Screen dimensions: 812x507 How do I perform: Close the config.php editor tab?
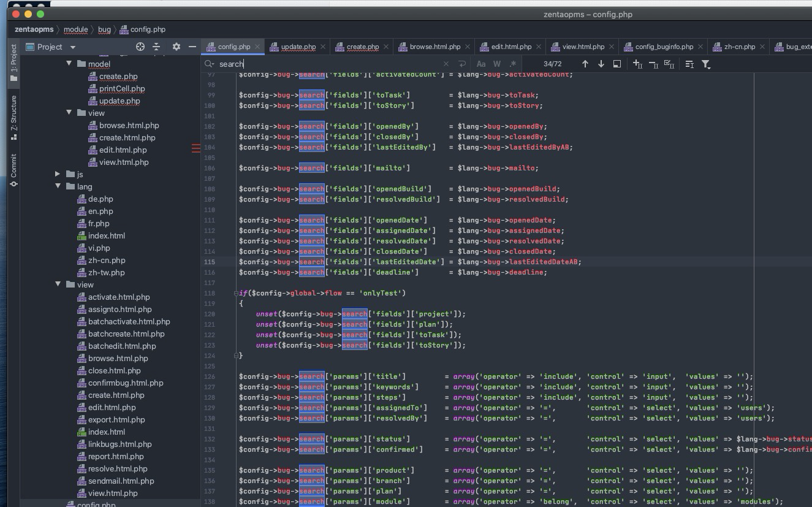(257, 47)
